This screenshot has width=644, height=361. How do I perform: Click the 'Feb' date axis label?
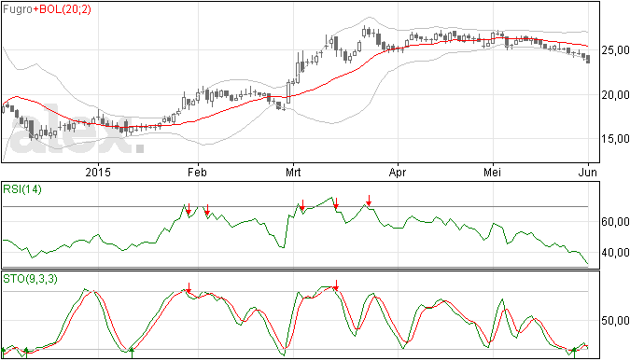197,172
